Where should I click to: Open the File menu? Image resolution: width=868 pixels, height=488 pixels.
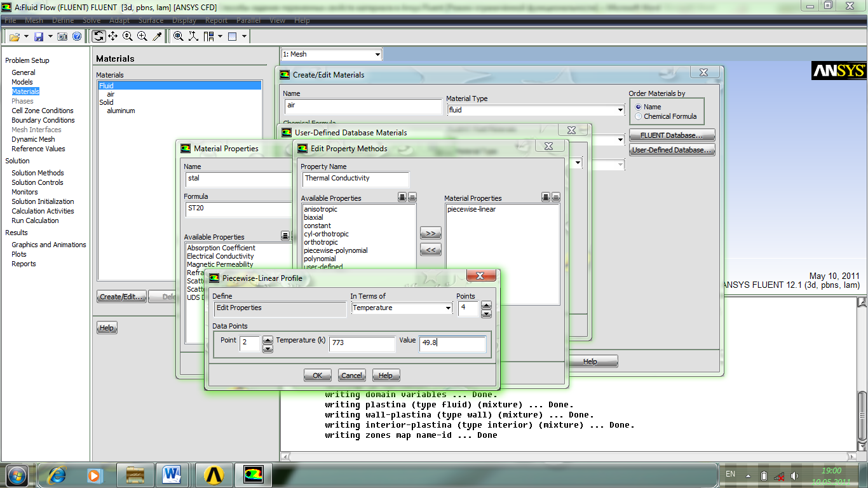[x=10, y=20]
